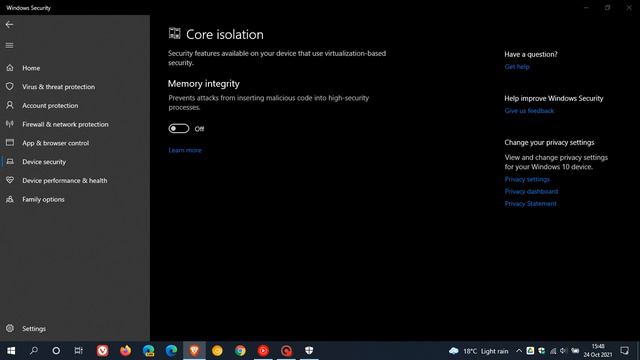Minimize the Windows Security window

click(x=587, y=7)
